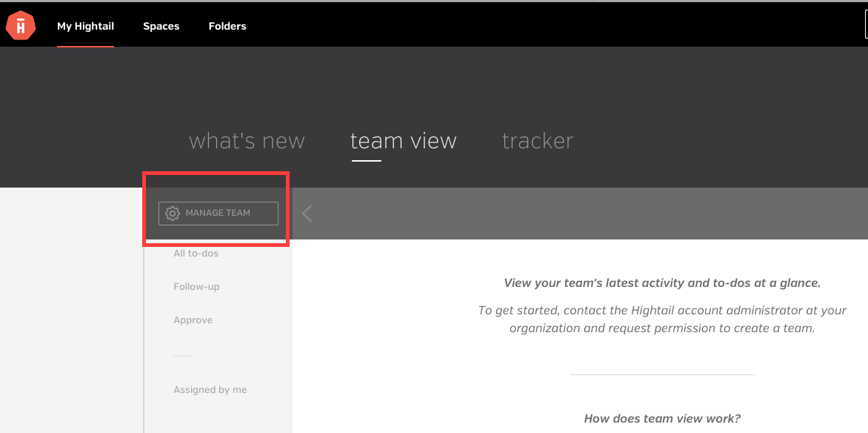Image resolution: width=868 pixels, height=433 pixels.
Task: Click the How does team view work heading
Action: [x=662, y=419]
